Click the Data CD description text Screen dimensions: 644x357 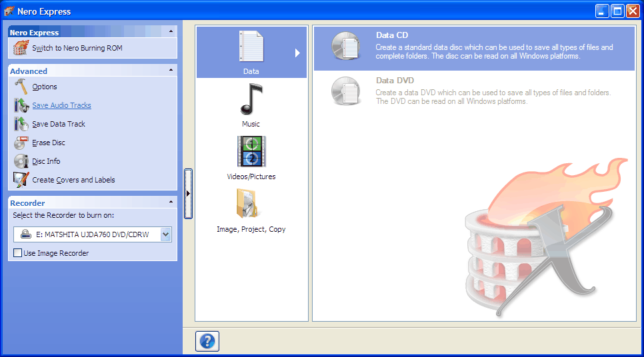coord(494,52)
